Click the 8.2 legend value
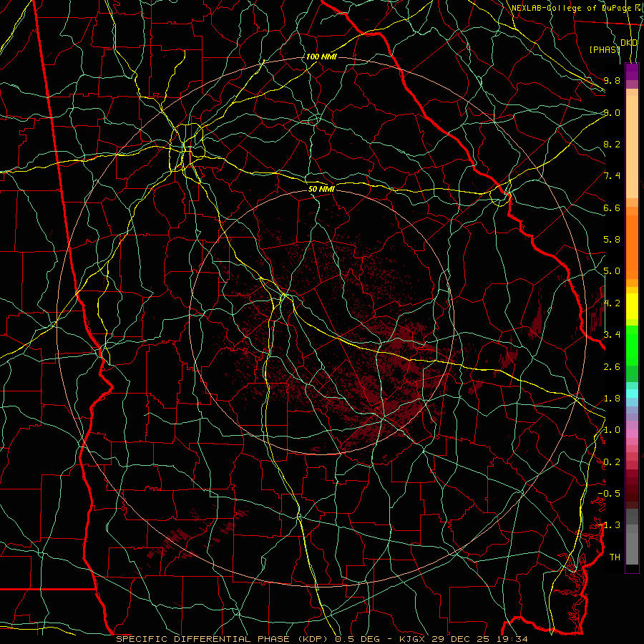This screenshot has width=644, height=644. [x=612, y=144]
